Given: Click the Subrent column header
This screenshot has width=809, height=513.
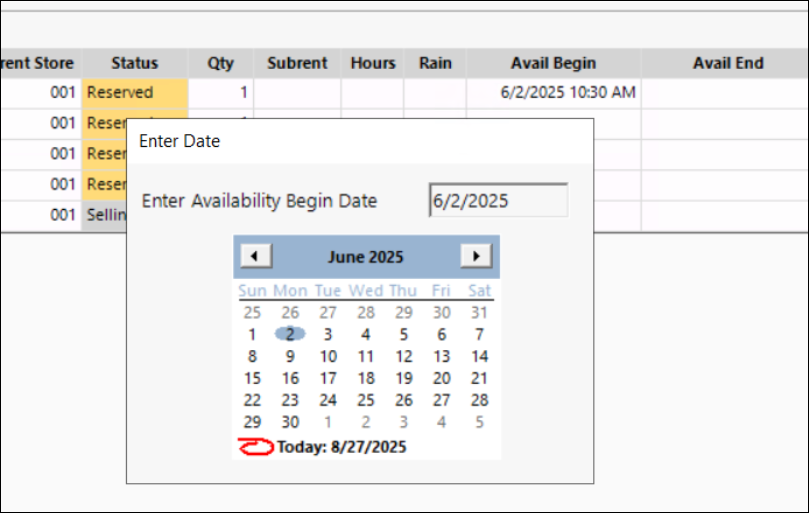Looking at the screenshot, I should click(x=297, y=63).
